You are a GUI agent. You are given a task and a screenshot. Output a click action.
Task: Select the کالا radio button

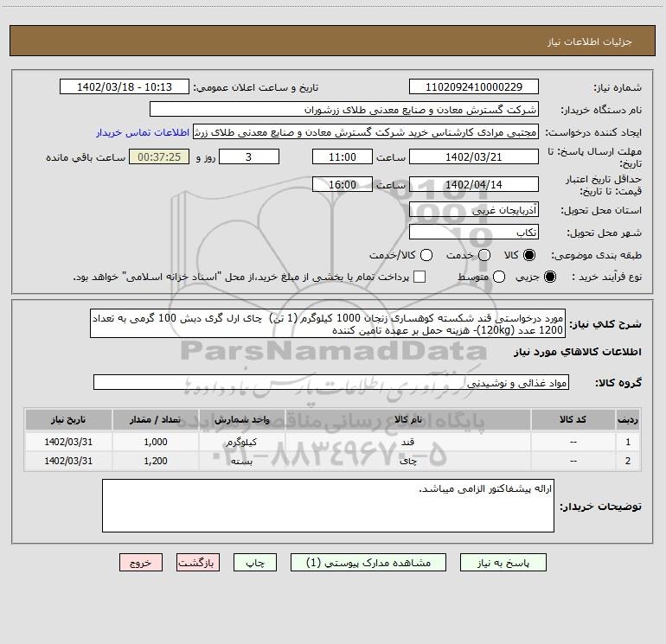coord(529,255)
